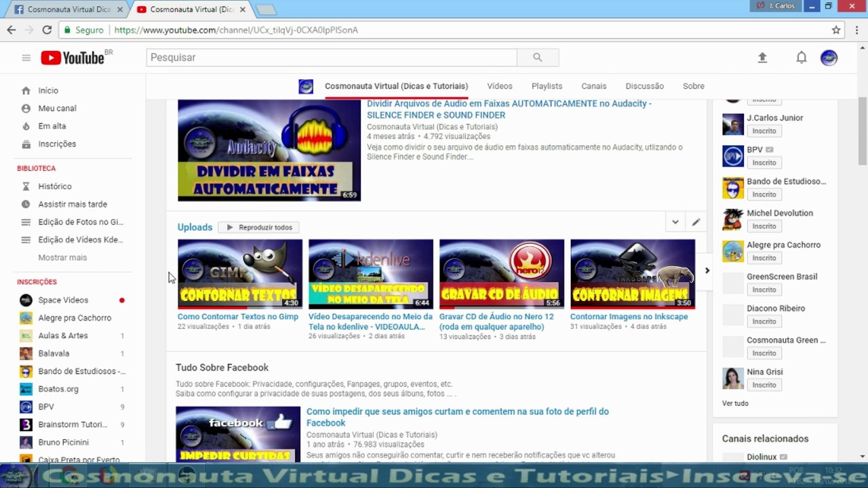Bookmark this page with the star icon
Viewport: 868px width, 488px height.
click(836, 30)
